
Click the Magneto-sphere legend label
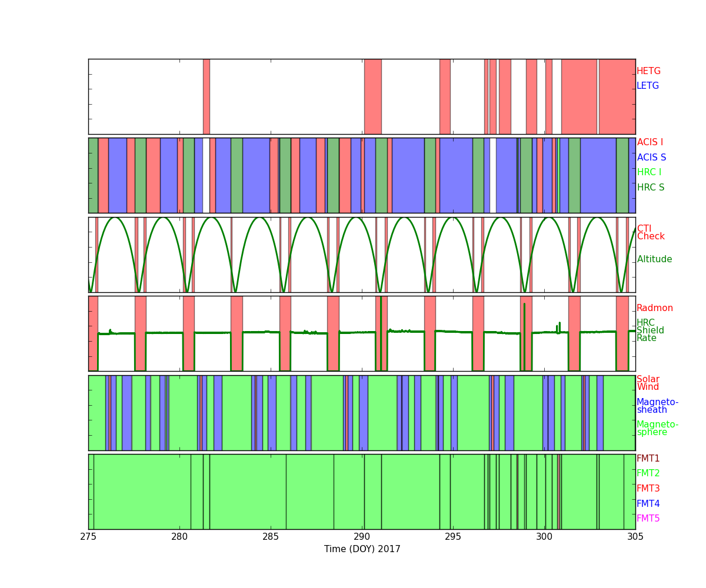(x=657, y=429)
